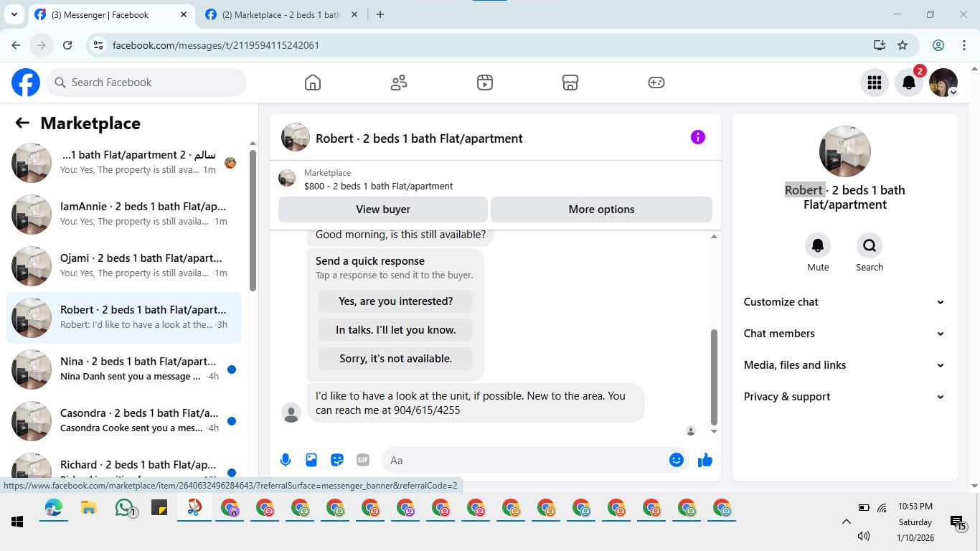
Task: Send quick reply 'In talks. I'll let you know.'
Action: coord(396,330)
